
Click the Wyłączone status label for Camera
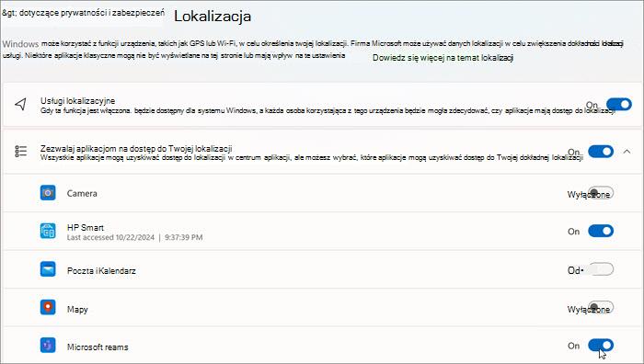point(588,195)
